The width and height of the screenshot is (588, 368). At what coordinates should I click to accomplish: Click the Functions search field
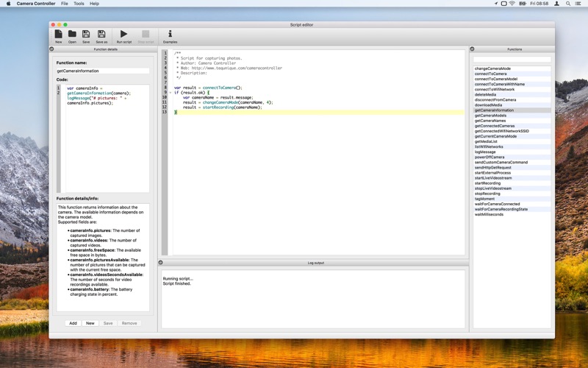point(512,60)
